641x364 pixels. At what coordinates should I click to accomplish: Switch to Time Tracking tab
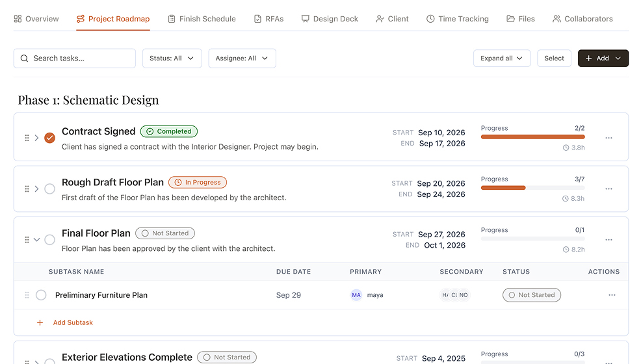coord(458,19)
